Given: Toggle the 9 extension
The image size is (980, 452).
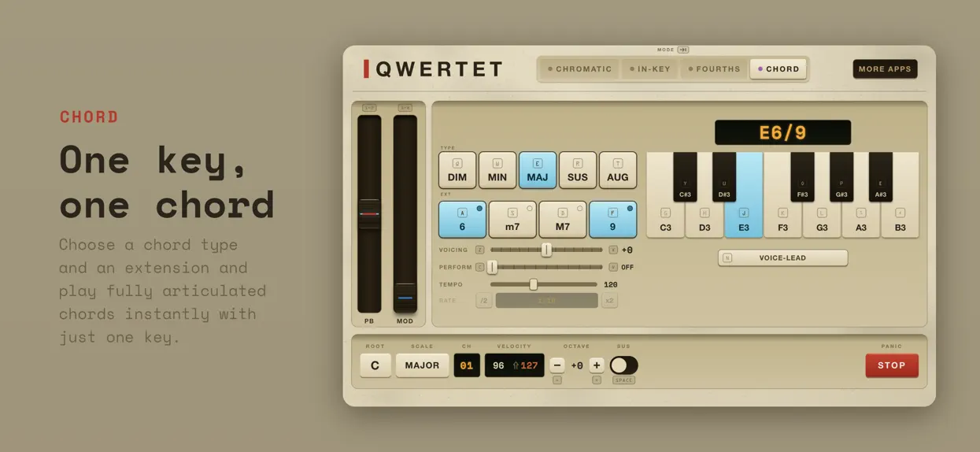Looking at the screenshot, I should (613, 220).
